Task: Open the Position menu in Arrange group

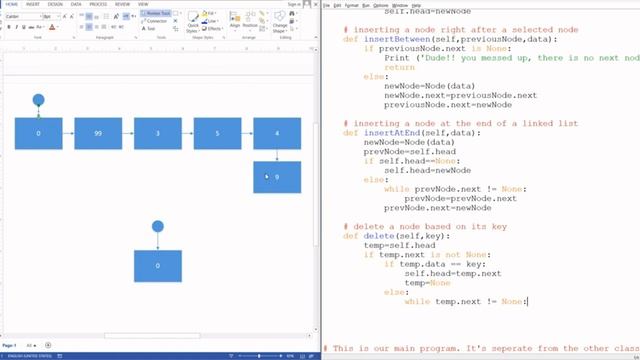Action: (x=250, y=21)
